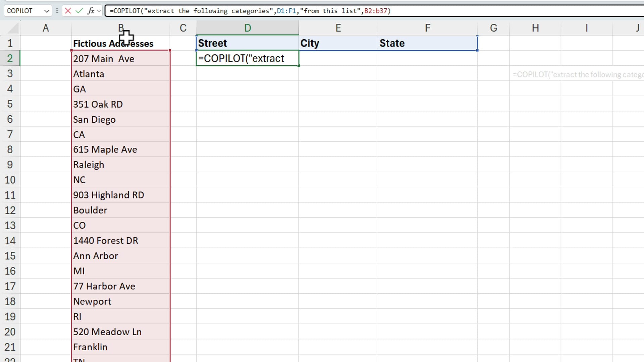
Task: Confirm entry with the green checkmark icon
Action: coord(79,11)
